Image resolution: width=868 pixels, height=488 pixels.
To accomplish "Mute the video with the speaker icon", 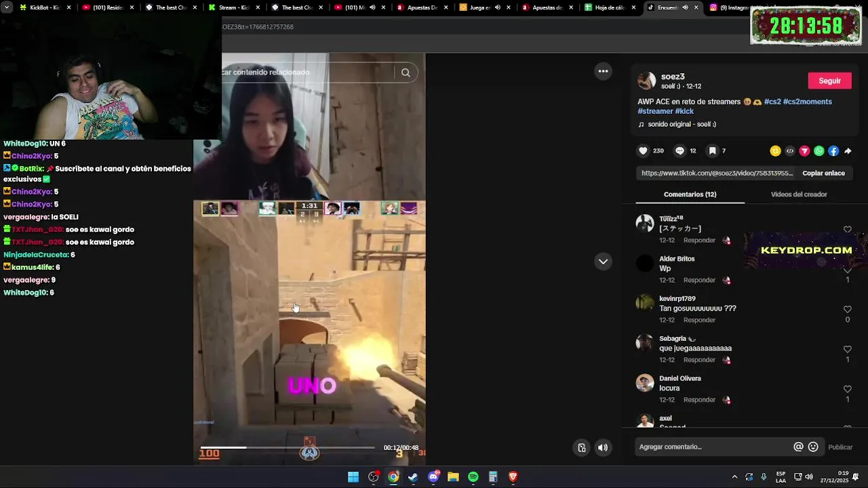I will tap(603, 447).
